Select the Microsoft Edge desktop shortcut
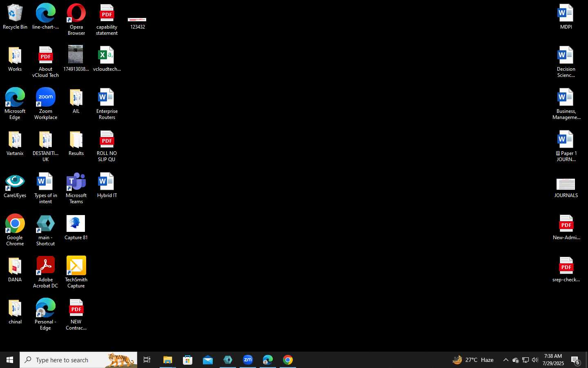Viewport: 588px width, 368px height. 15,104
